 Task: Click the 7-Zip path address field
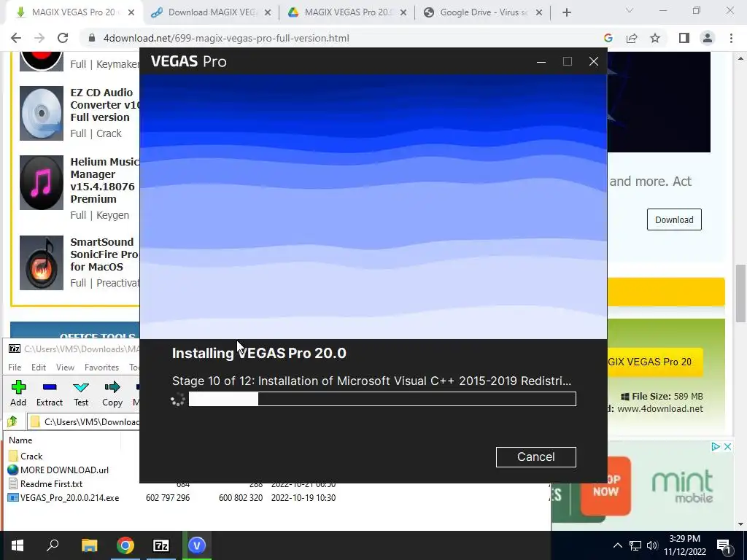(x=83, y=422)
